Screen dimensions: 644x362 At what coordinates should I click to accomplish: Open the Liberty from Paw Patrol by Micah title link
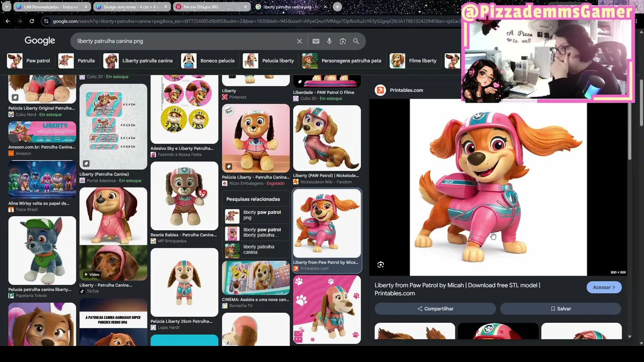pos(457,289)
